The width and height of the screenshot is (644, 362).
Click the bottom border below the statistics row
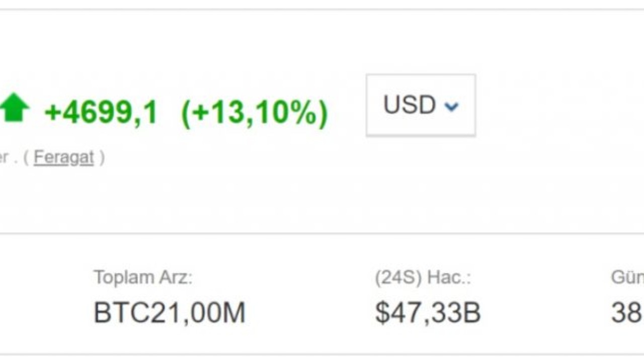[322, 355]
